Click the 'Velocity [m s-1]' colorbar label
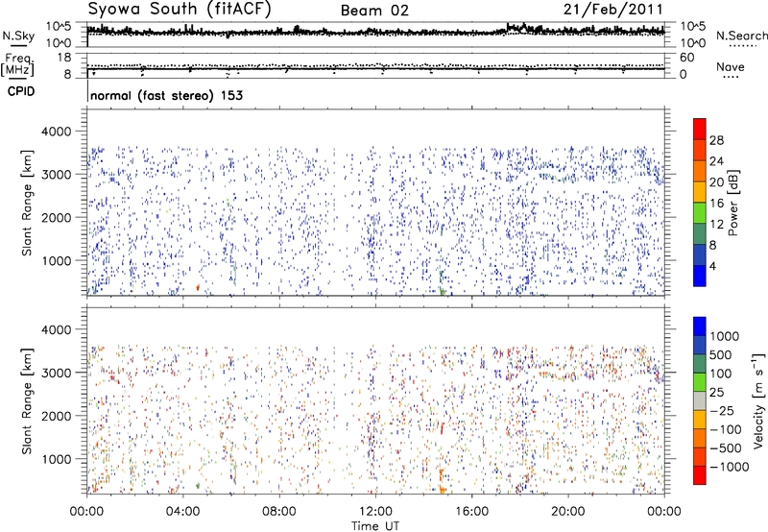Image resolution: width=768 pixels, height=532 pixels. pyautogui.click(x=758, y=400)
